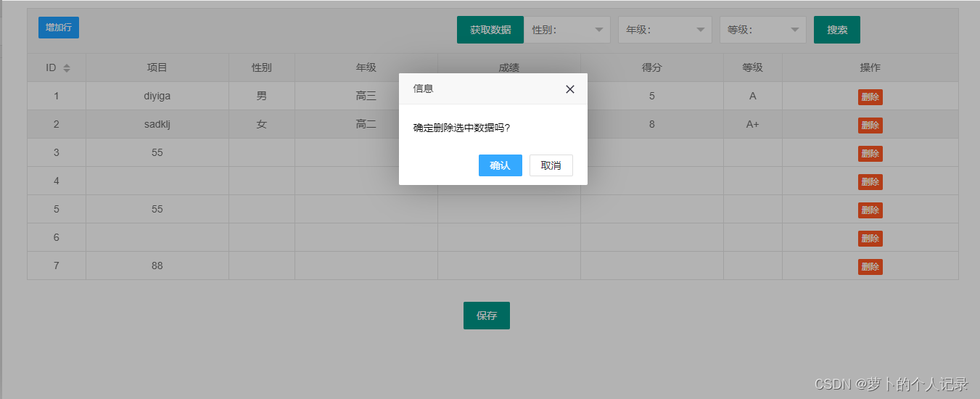Close the 信息 dialog with the X

[569, 89]
